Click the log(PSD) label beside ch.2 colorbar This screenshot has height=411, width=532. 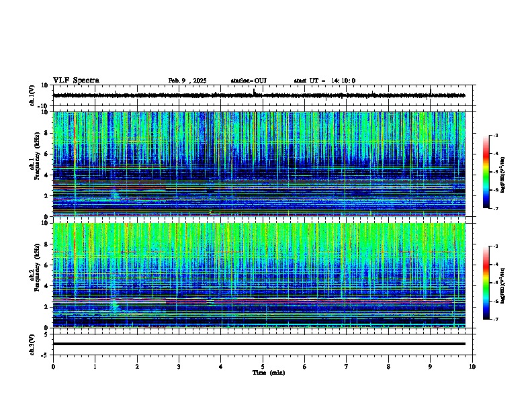point(502,285)
